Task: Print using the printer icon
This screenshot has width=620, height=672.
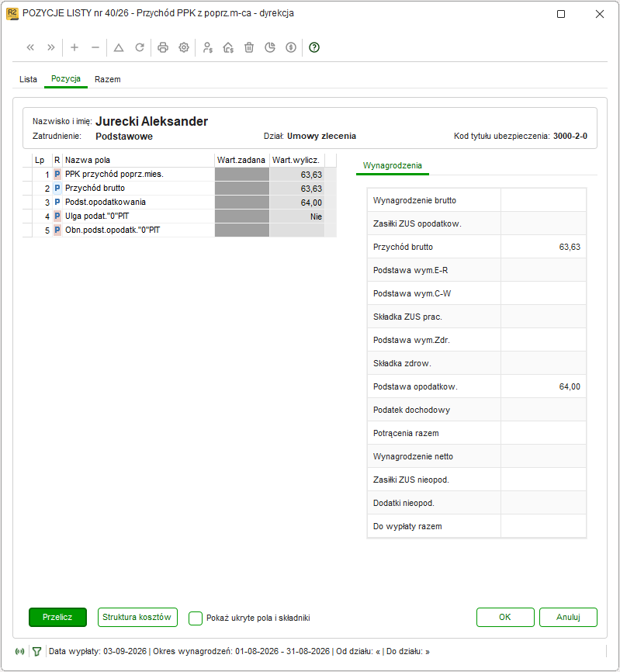Action: (163, 47)
